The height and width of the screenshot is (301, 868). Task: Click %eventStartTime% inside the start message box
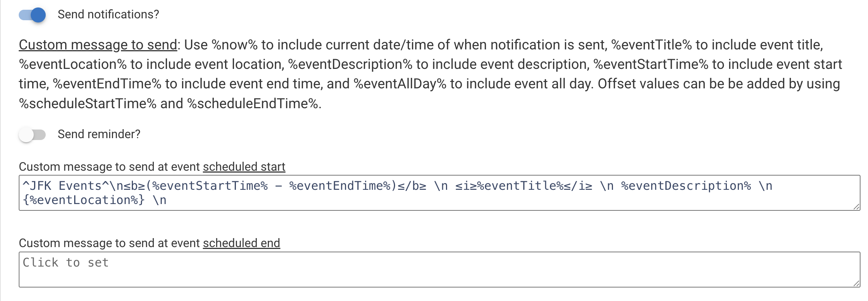click(x=210, y=186)
